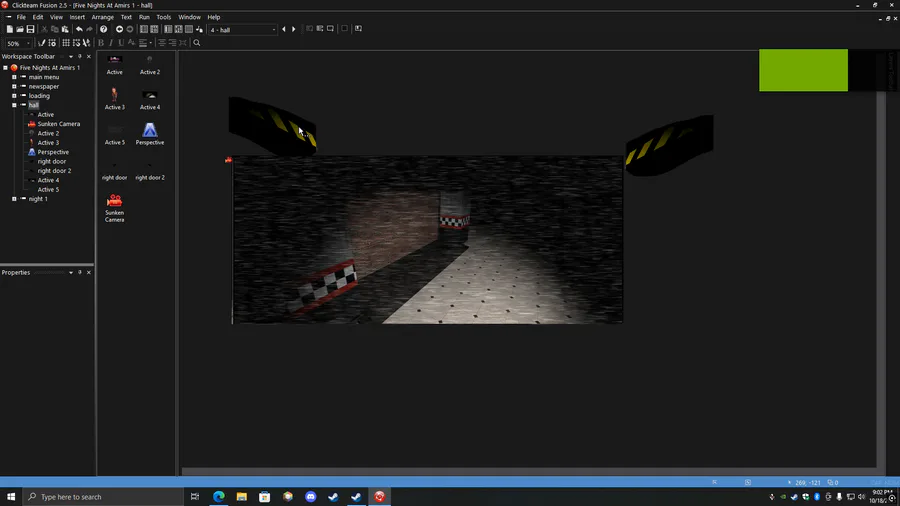This screenshot has width=900, height=506.
Task: Select Sunken Camera object in object list
Action: [115, 208]
